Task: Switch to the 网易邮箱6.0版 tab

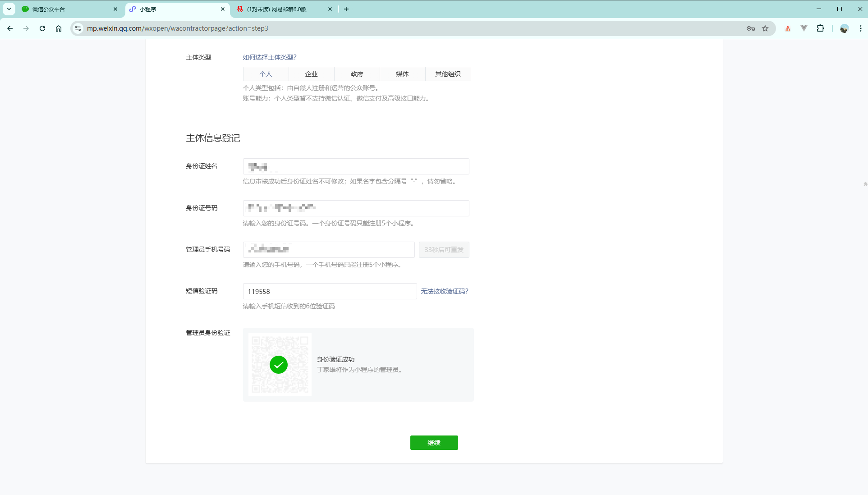Action: point(284,9)
